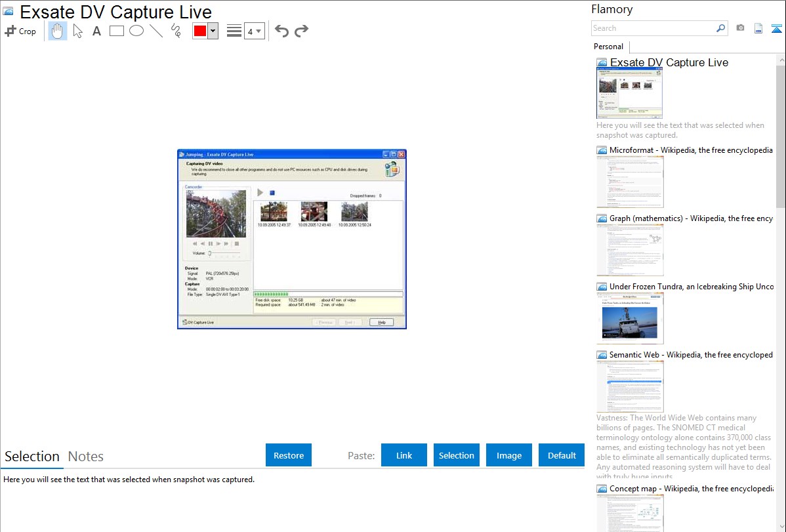Select the Graph (mathematics) title text
The width and height of the screenshot is (786, 532).
click(691, 218)
